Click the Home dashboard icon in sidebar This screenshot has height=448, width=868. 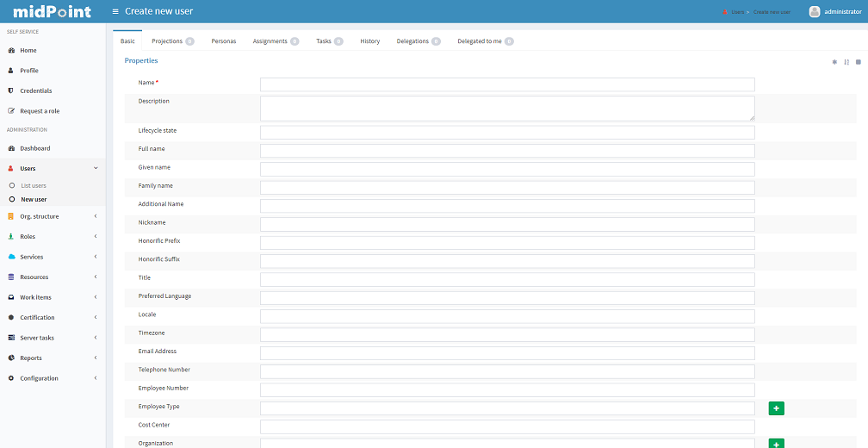point(11,50)
